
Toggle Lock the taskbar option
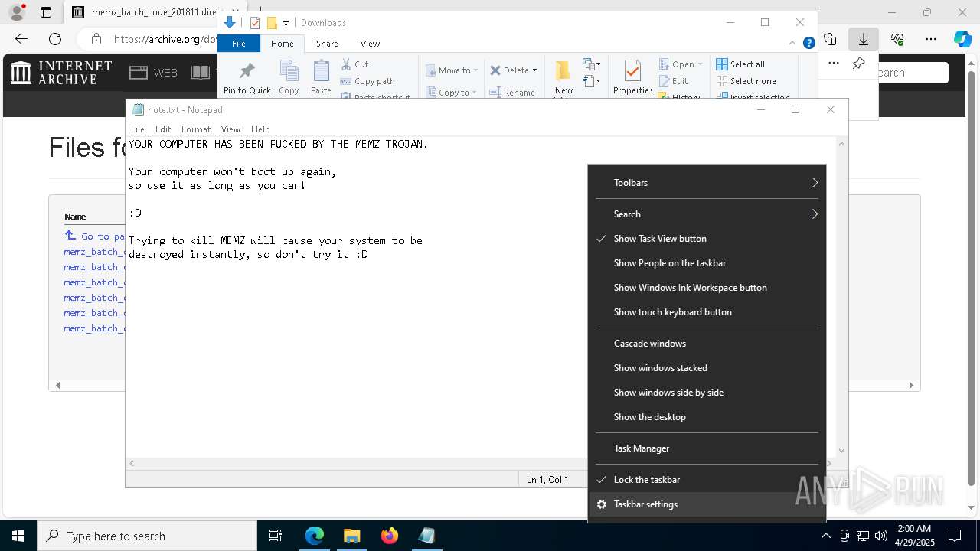coord(707,480)
